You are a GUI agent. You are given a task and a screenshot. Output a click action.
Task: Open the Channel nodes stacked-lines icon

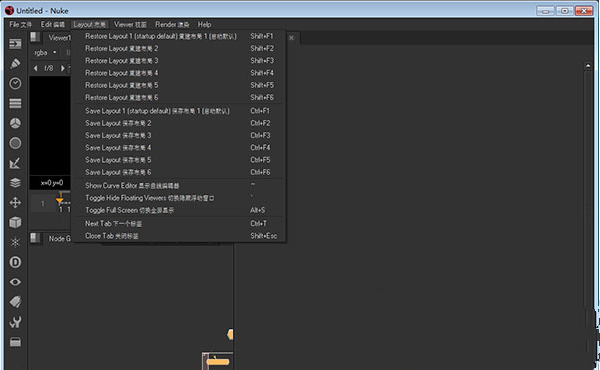(15, 103)
